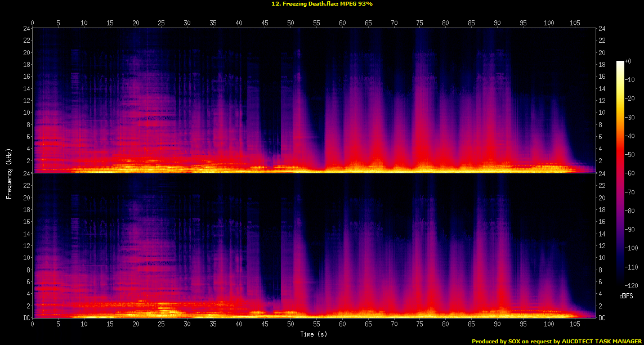The width and height of the screenshot is (644, 345).
Task: Click the title '12. Freezing Death.flac: MPEG 93%'
Action: (321, 3)
